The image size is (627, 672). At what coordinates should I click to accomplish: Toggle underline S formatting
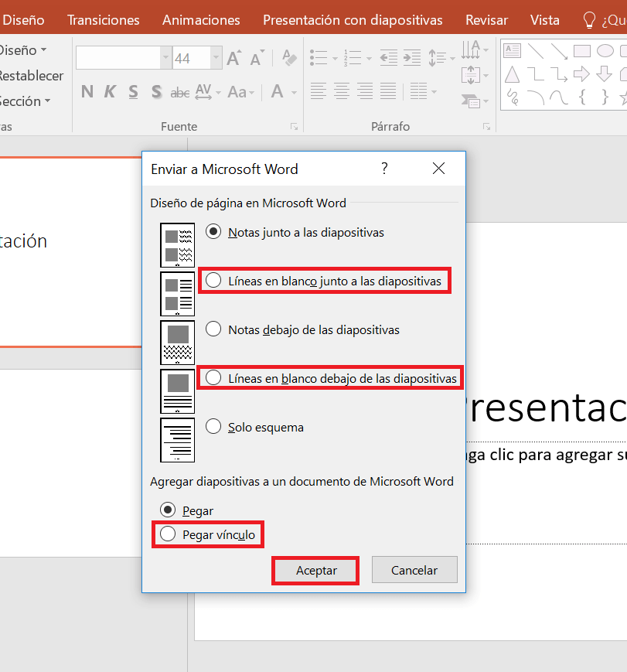[x=133, y=91]
